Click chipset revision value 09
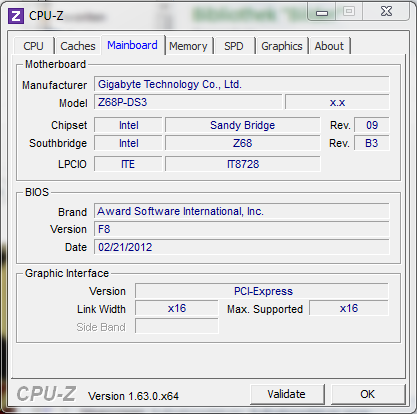The height and width of the screenshot is (414, 417). [372, 125]
